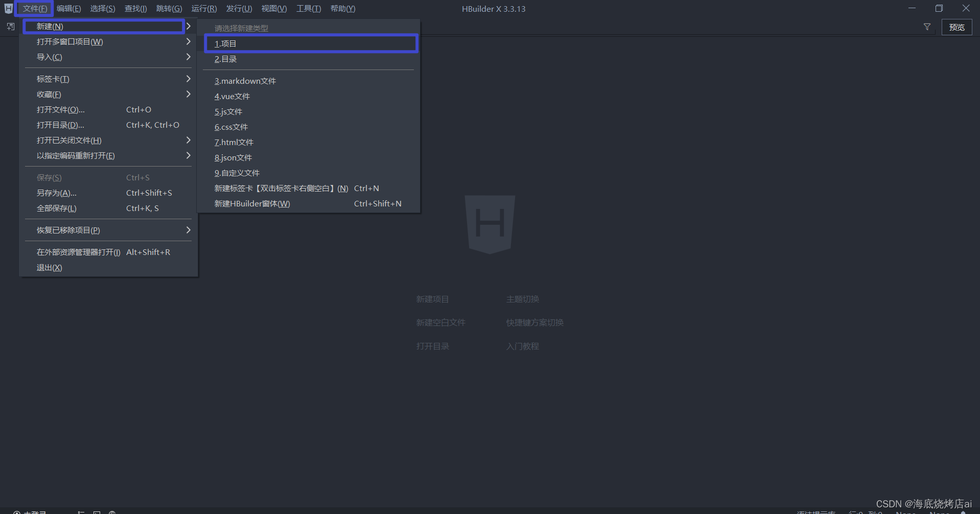Expand the 恢复已移除项目(P) submenu arrow
Image resolution: width=980 pixels, height=514 pixels.
[x=188, y=230]
